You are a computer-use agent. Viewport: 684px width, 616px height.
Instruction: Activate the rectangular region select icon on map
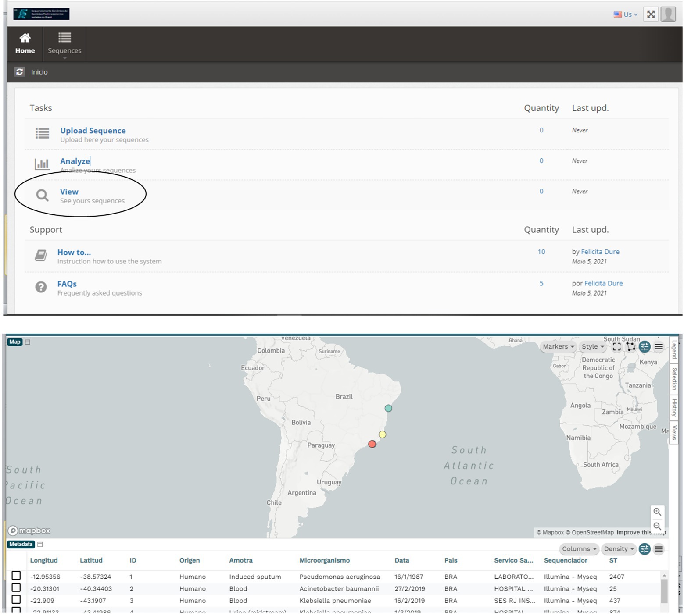pyautogui.click(x=616, y=347)
